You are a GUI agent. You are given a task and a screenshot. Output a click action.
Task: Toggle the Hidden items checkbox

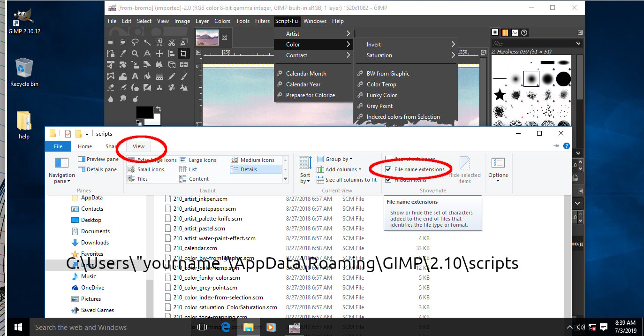tap(388, 179)
